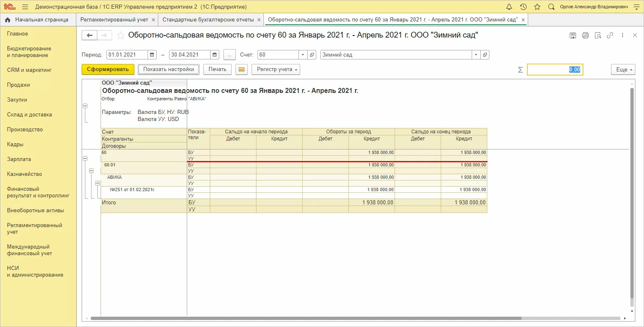Send report by email envelope icon
This screenshot has height=327, width=644.
pyautogui.click(x=242, y=69)
